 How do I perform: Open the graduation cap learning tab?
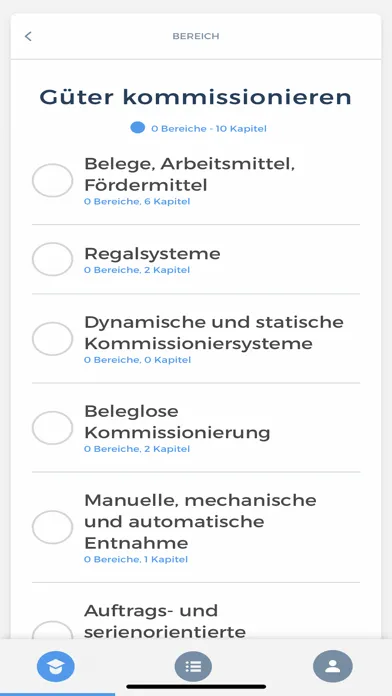pyautogui.click(x=56, y=666)
